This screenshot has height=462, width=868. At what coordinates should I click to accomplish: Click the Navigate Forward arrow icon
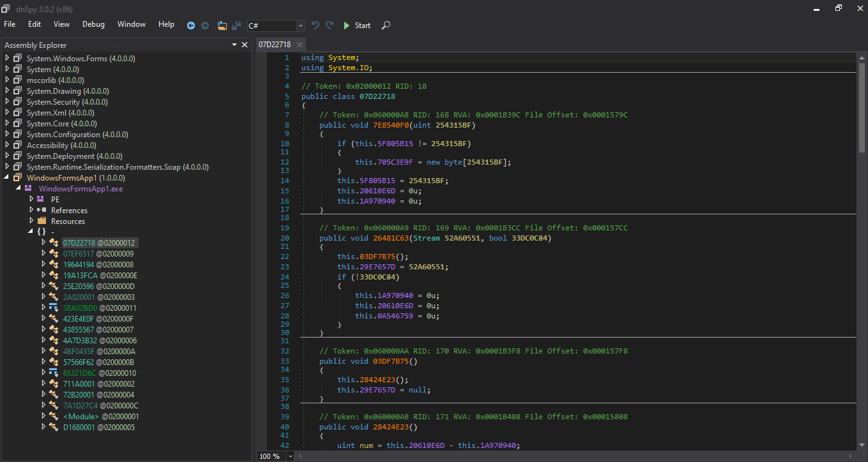tap(205, 26)
